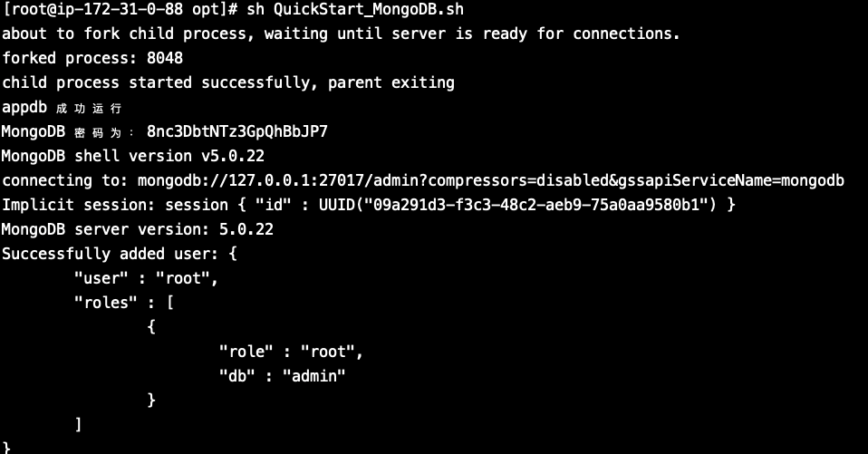The width and height of the screenshot is (868, 454).
Task: Click the "role" key inside the roles array
Action: tap(246, 352)
